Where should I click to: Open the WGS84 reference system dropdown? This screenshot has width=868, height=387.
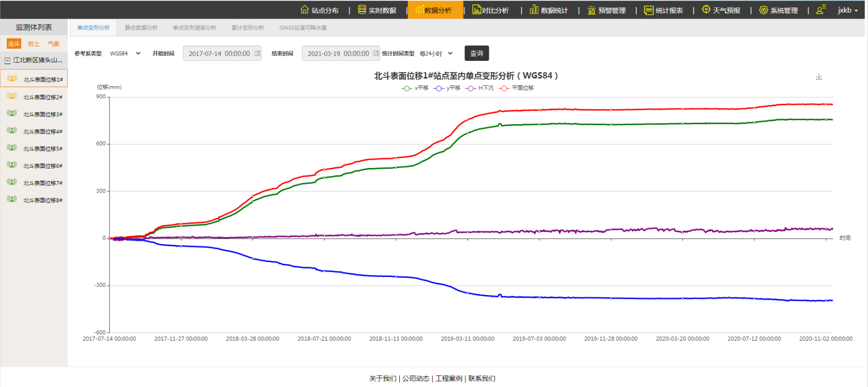coord(125,54)
